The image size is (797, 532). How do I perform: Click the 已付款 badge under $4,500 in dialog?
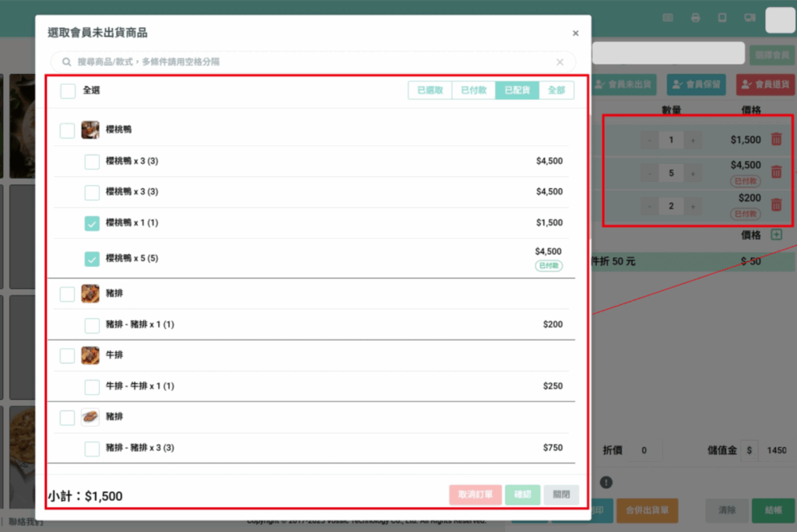549,266
